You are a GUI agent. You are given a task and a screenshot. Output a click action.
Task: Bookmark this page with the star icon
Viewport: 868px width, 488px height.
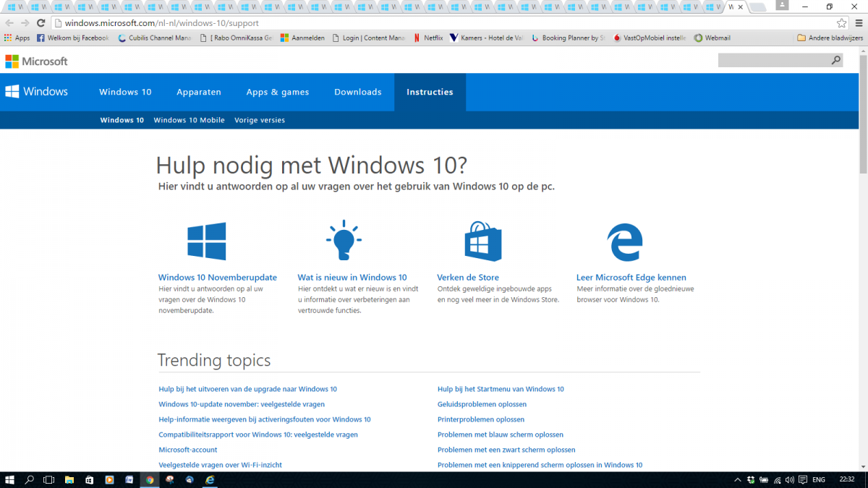tap(841, 23)
